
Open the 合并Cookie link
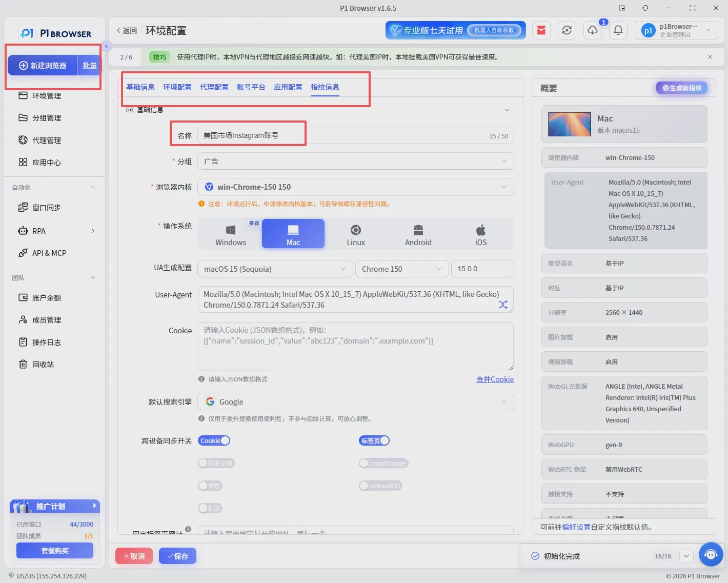[495, 379]
